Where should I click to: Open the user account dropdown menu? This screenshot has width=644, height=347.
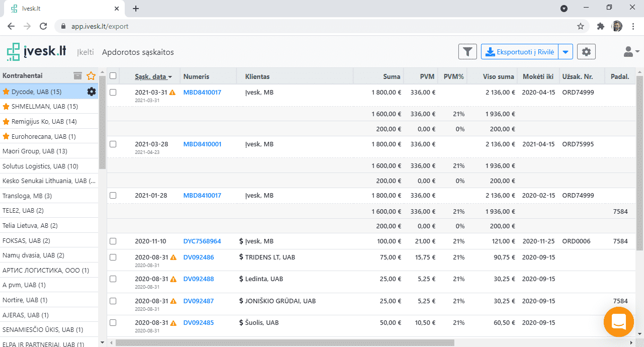click(630, 51)
